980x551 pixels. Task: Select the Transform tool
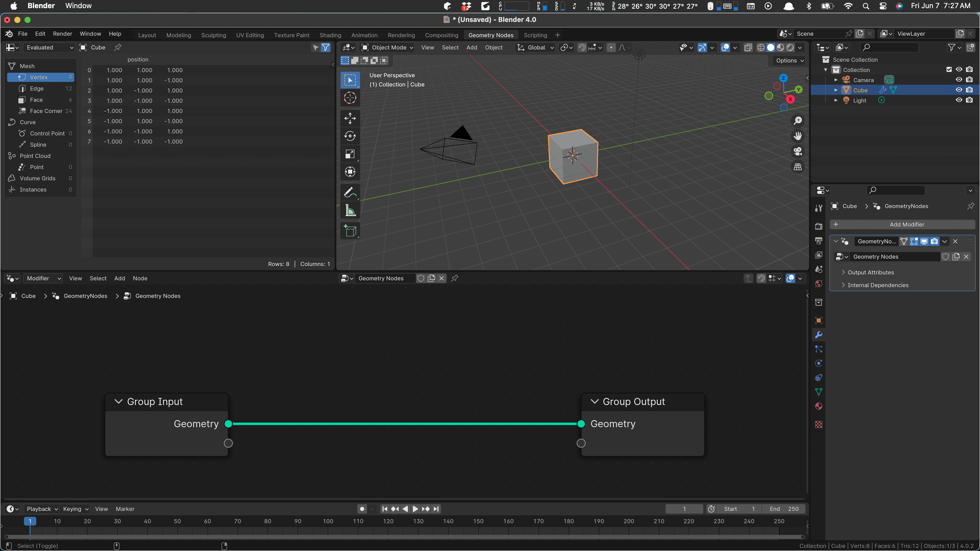point(350,172)
